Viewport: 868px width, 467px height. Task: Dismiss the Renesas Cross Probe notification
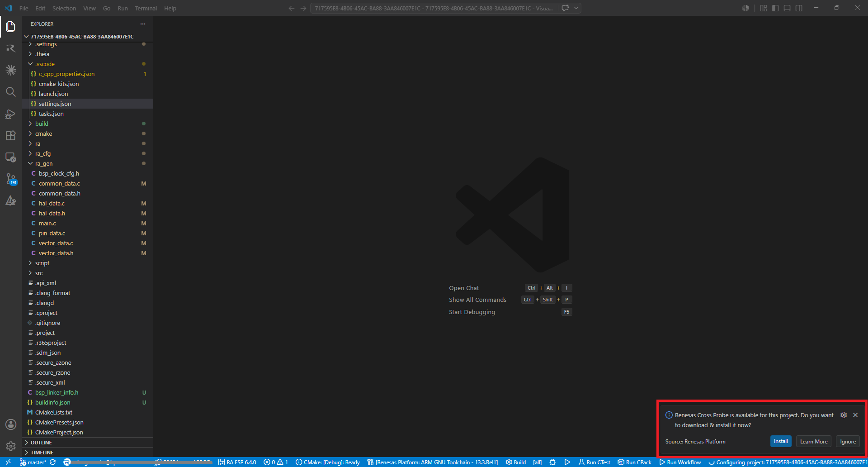pos(855,415)
